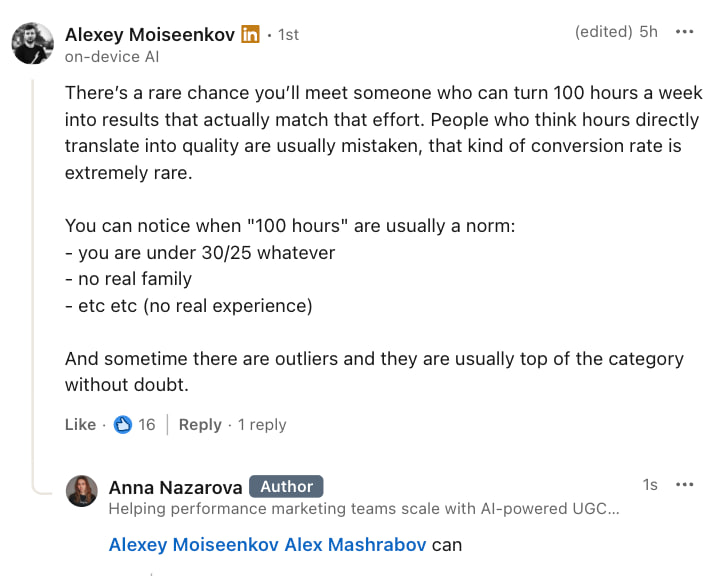Reply to Alexey Moiseenkov's comment
This screenshot has height=576, width=708.
pos(200,425)
